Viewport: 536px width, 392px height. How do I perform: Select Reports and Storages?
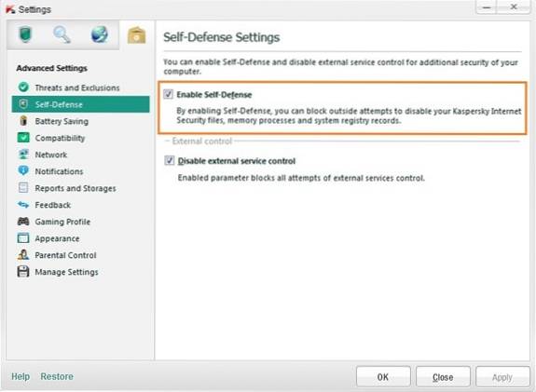pyautogui.click(x=76, y=188)
